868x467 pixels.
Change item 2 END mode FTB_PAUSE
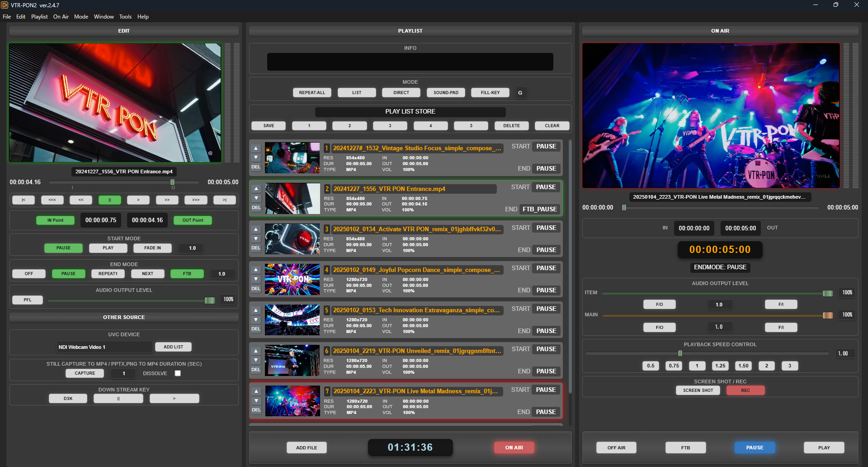pyautogui.click(x=540, y=209)
